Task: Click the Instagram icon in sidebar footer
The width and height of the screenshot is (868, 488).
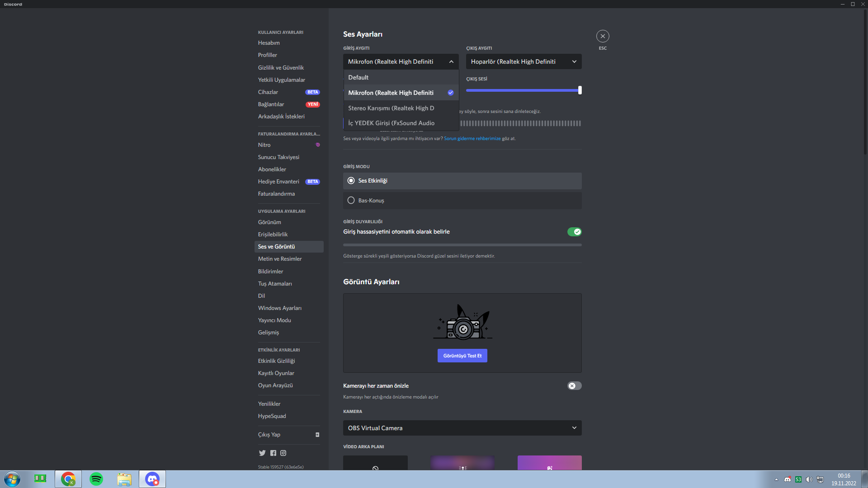Action: (x=283, y=453)
